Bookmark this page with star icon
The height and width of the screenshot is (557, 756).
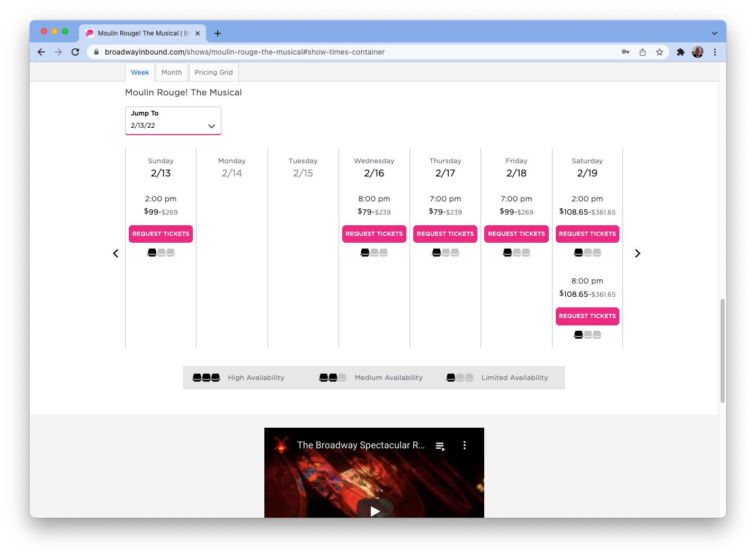(x=660, y=52)
